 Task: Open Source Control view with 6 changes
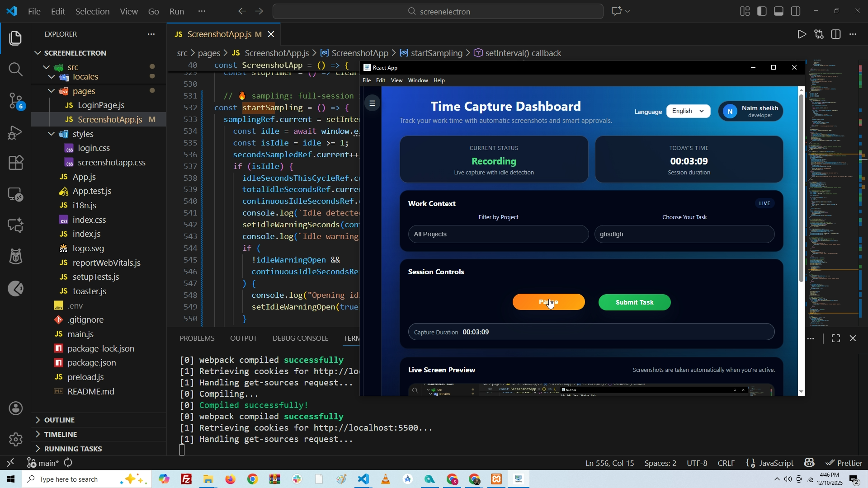(x=15, y=100)
